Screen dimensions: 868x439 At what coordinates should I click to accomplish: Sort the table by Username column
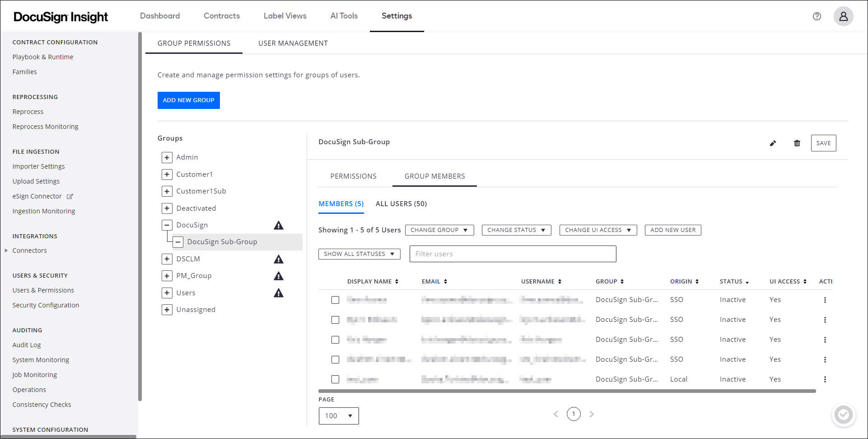pos(560,281)
